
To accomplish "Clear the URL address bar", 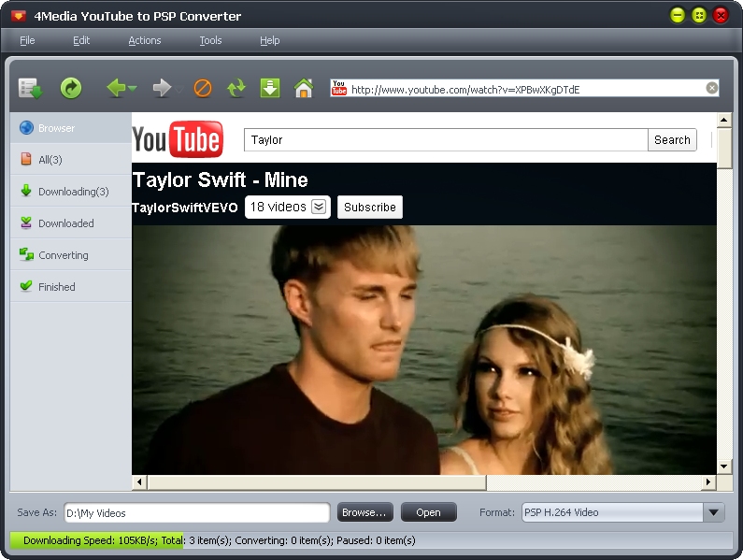I will 712,88.
